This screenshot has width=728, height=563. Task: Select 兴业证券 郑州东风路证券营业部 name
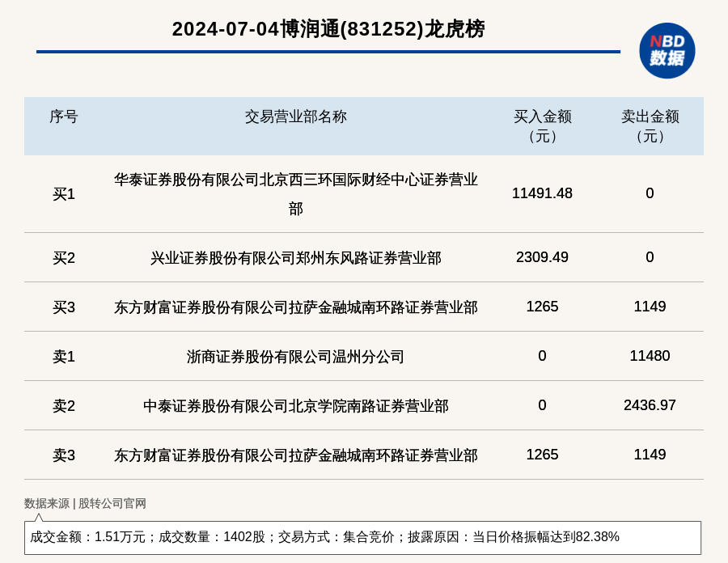296,257
